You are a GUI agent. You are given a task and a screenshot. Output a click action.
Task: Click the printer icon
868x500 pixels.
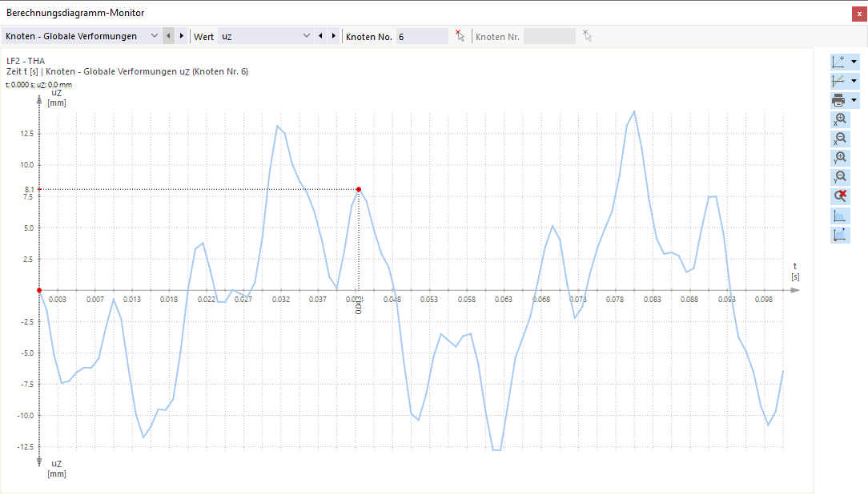(838, 100)
